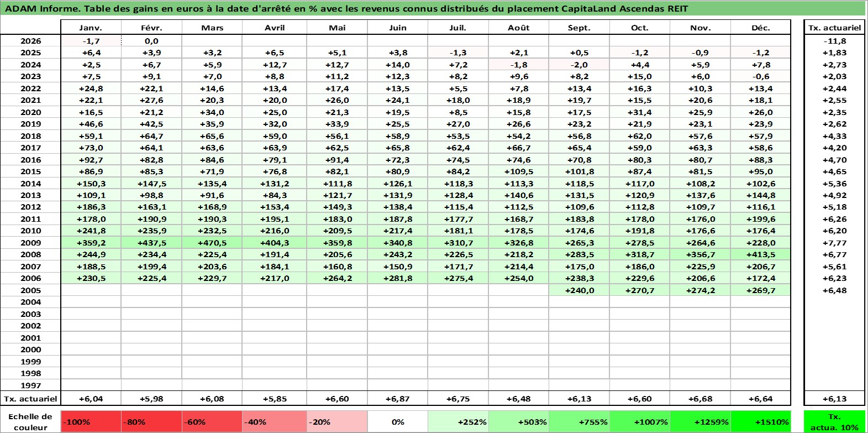The height and width of the screenshot is (433, 868).
Task: Pick the -100% red color scale swatch
Action: click(91, 422)
